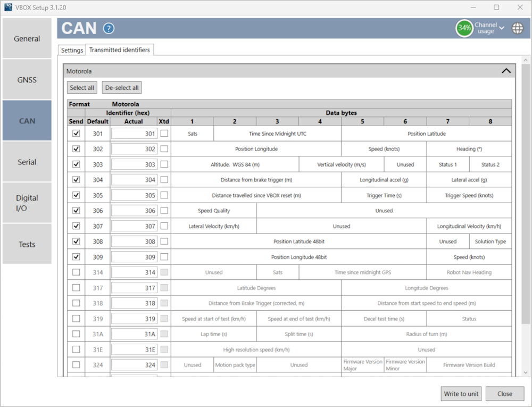
Task: Click the High resolution speed (km/h) cell
Action: coord(256,350)
